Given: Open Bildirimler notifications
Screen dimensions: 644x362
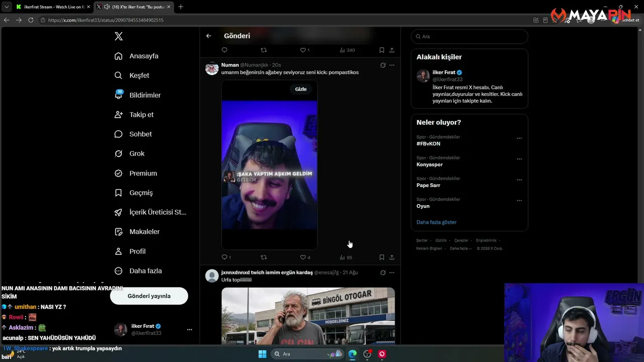Looking at the screenshot, I should pos(137,95).
